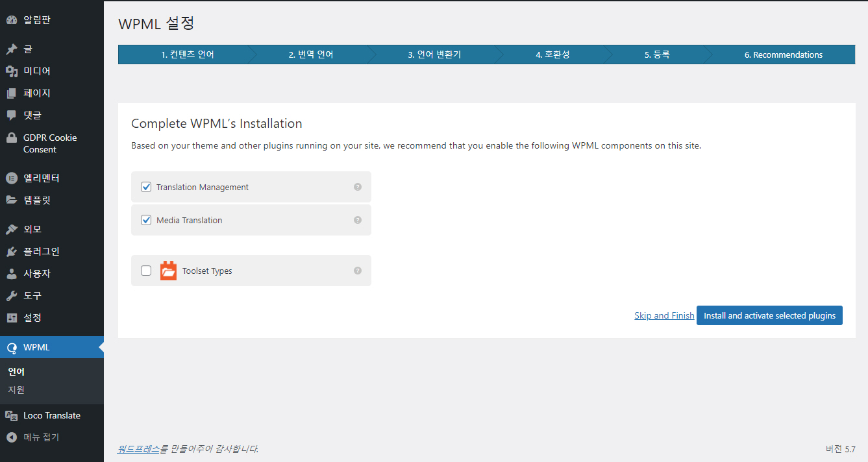
Task: Click the Media Translation label text
Action: [x=190, y=220]
